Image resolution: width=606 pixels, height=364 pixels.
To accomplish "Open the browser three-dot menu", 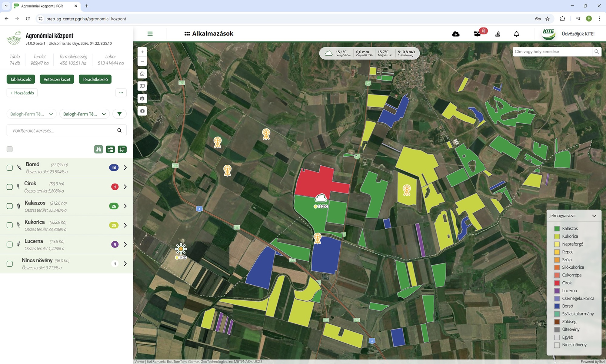I will (x=599, y=19).
